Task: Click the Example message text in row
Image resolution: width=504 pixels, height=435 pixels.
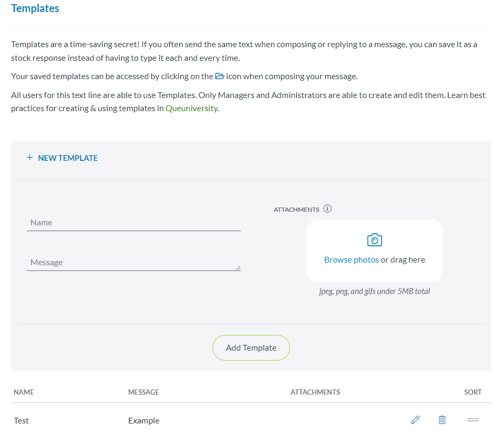Action: [144, 420]
